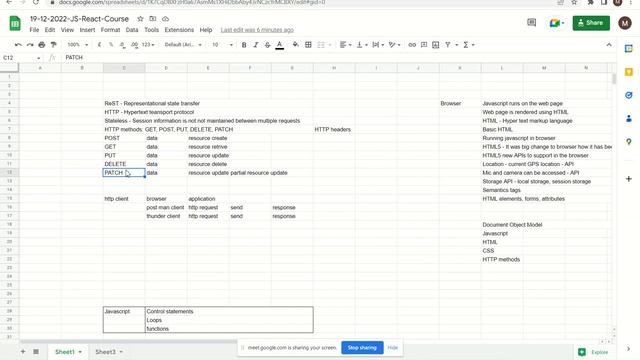Toggle strikethrough formatting
The width and height of the screenshot is (640, 360).
(x=267, y=45)
